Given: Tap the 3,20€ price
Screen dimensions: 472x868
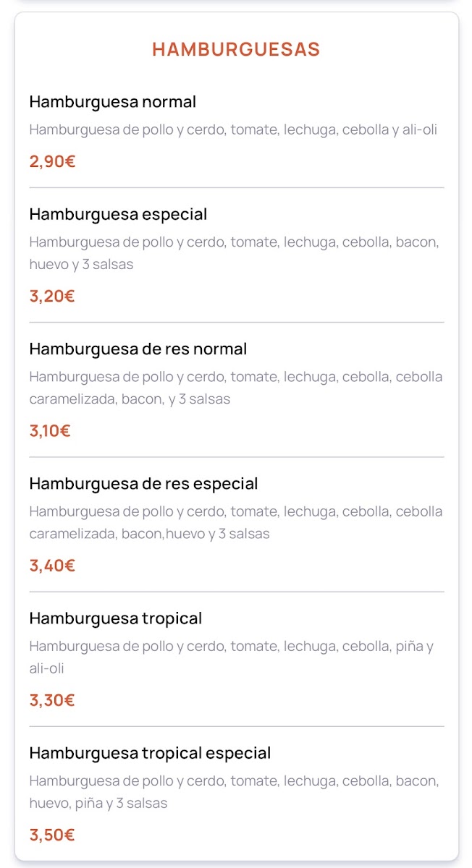Looking at the screenshot, I should (52, 296).
